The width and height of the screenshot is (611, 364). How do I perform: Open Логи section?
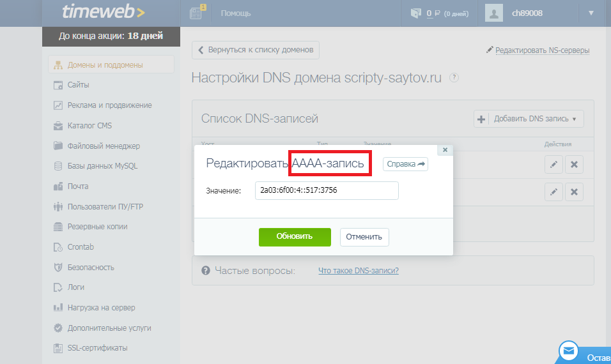coord(76,287)
